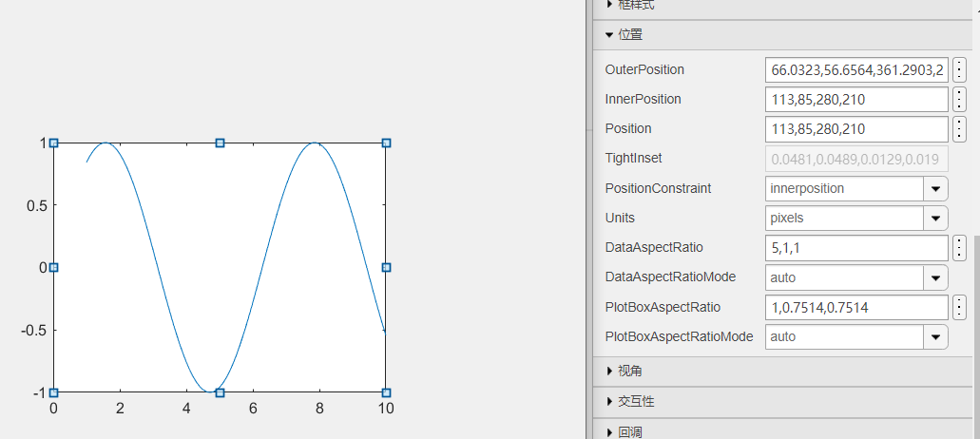
Task: Expand the 回调 section
Action: pos(609,431)
